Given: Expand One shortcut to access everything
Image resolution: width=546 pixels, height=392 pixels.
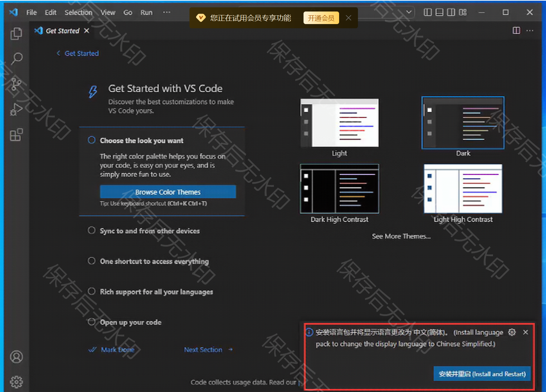Looking at the screenshot, I should (x=154, y=261).
